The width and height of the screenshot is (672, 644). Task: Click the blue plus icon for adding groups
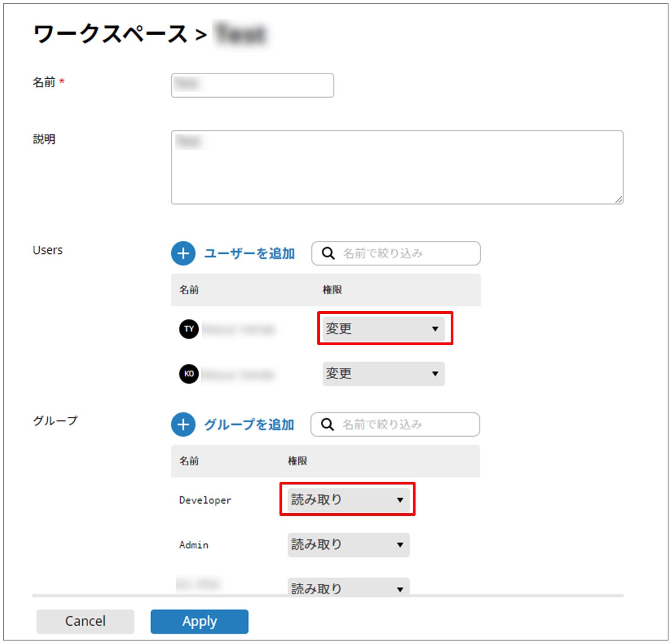click(x=183, y=425)
